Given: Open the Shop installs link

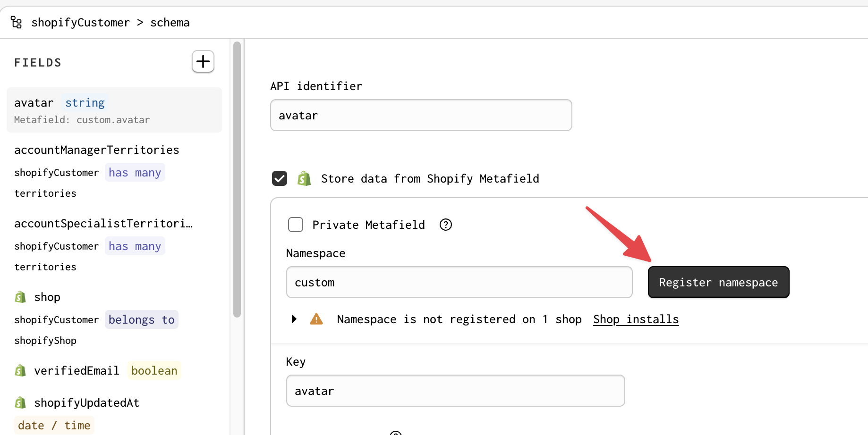Looking at the screenshot, I should 636,319.
